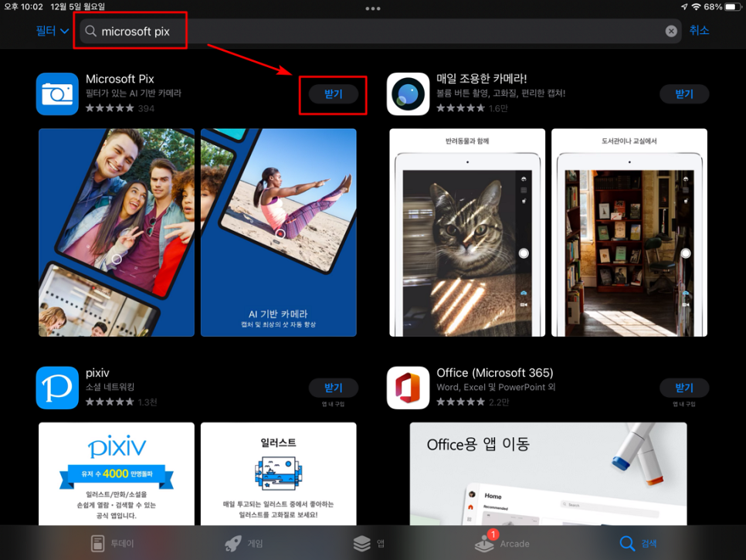Focus the microsoft pix search field

380,32
